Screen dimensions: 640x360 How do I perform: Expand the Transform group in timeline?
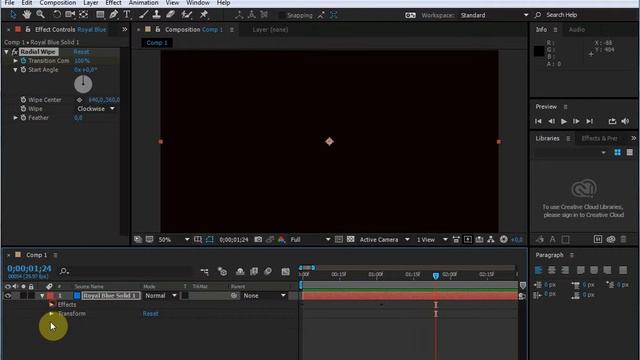click(x=51, y=313)
